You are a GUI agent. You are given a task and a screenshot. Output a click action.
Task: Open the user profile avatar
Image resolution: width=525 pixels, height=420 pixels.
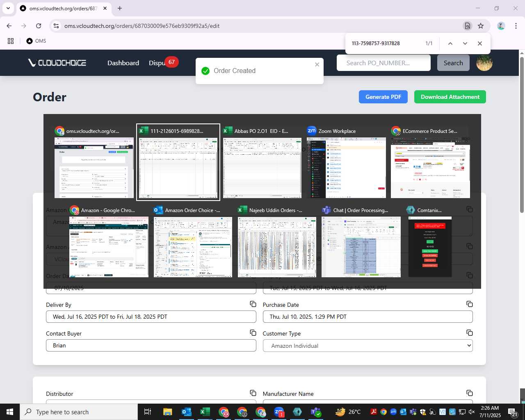click(484, 63)
